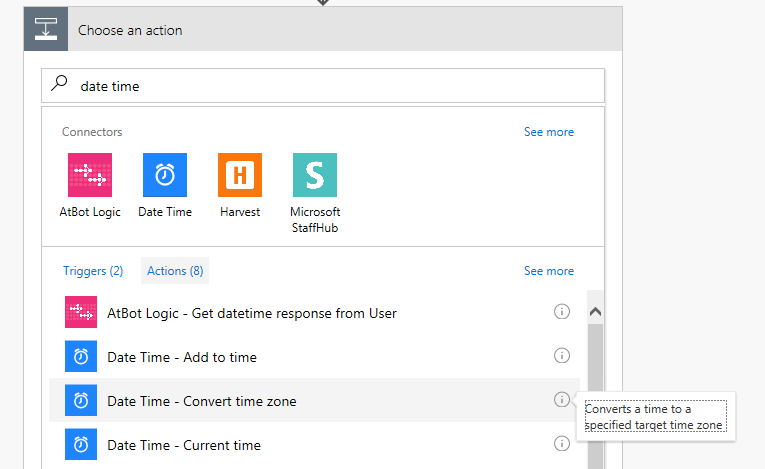Select the Date Time connector icon
This screenshot has width=765, height=469.
tap(165, 175)
